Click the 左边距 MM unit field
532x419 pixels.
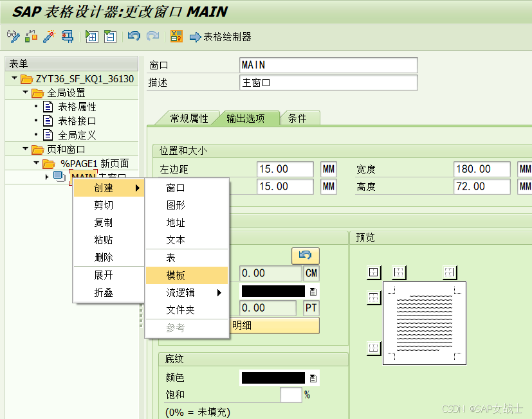329,169
